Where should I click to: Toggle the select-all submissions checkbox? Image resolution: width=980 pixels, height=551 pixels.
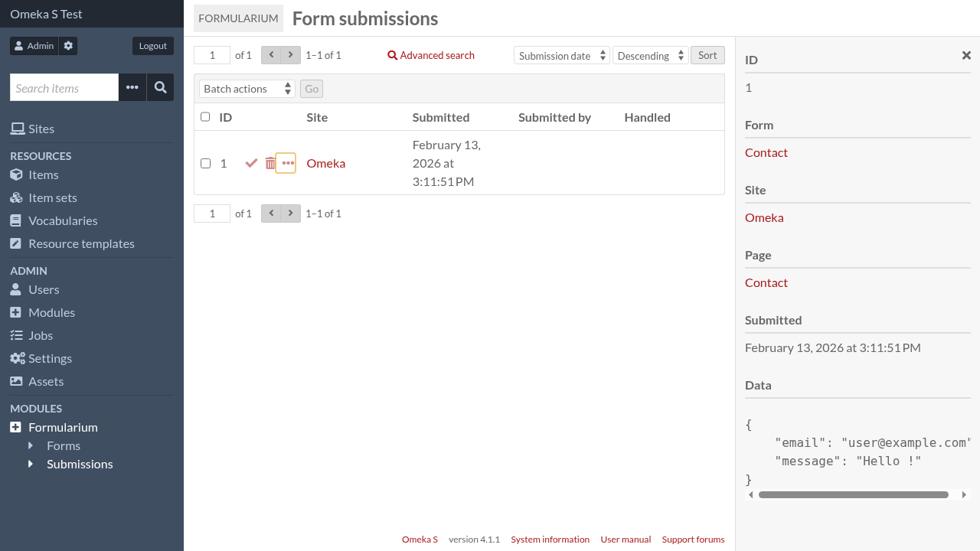(x=205, y=116)
